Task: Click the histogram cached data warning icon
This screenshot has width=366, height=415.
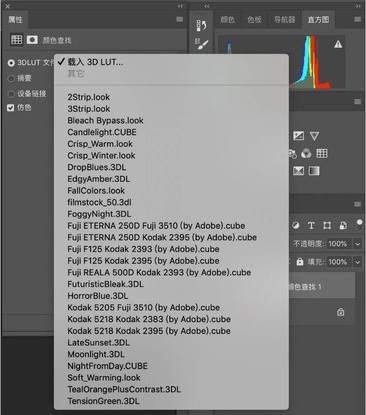Action: click(x=338, y=44)
